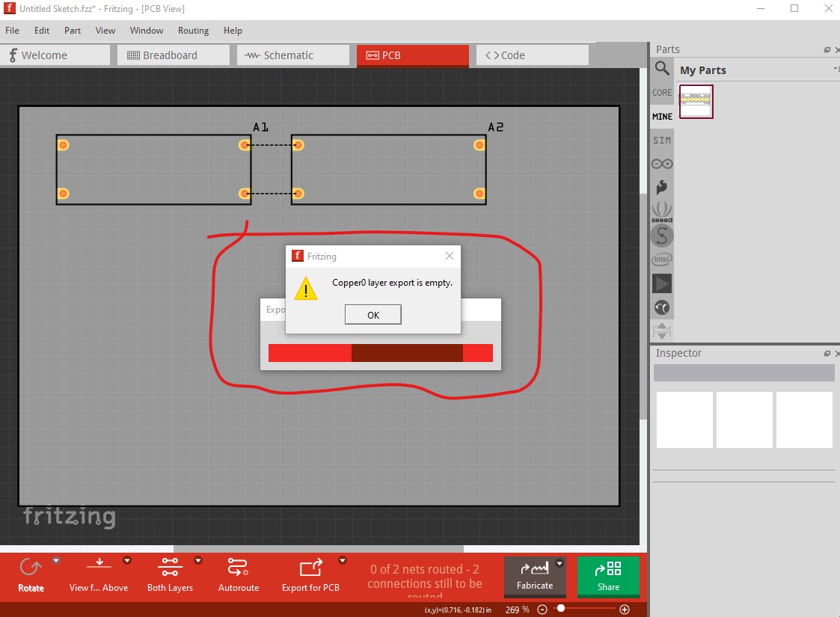Click the zoom out minus icon

[542, 610]
